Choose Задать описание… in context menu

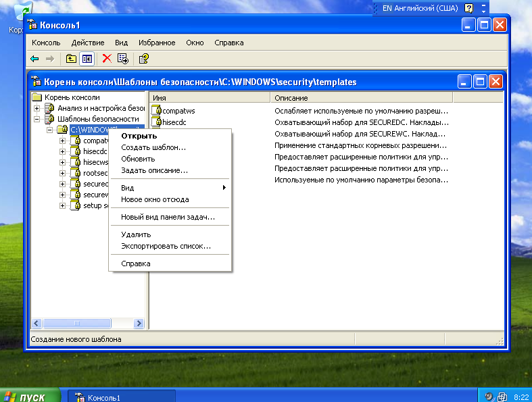[170, 170]
